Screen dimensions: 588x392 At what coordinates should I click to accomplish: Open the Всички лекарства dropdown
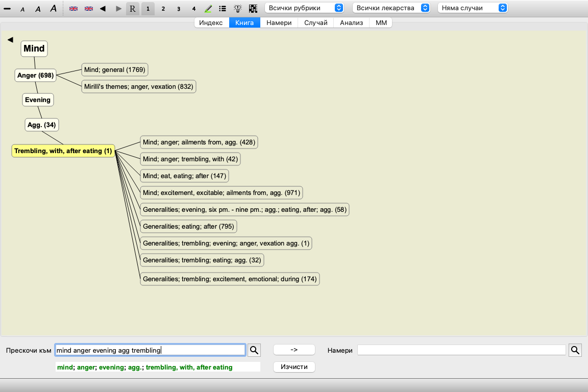(391, 8)
